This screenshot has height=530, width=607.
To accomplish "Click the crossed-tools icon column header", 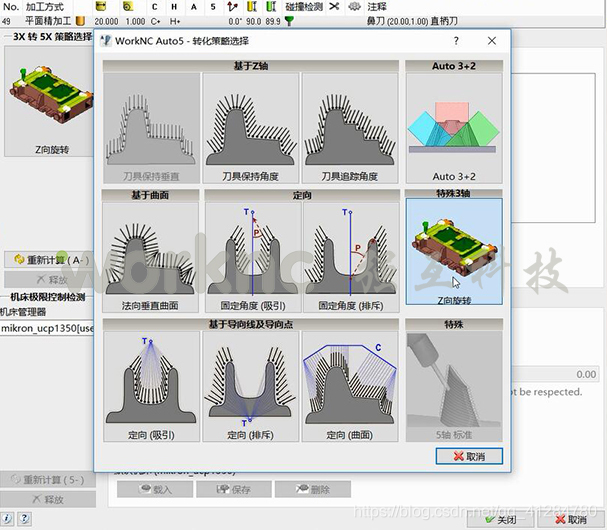I will tap(334, 6).
